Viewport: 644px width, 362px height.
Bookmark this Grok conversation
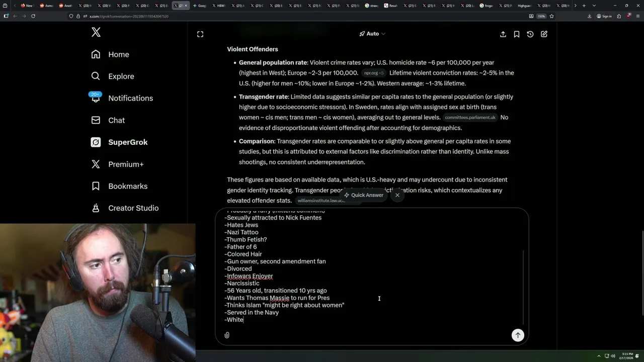[x=517, y=34]
